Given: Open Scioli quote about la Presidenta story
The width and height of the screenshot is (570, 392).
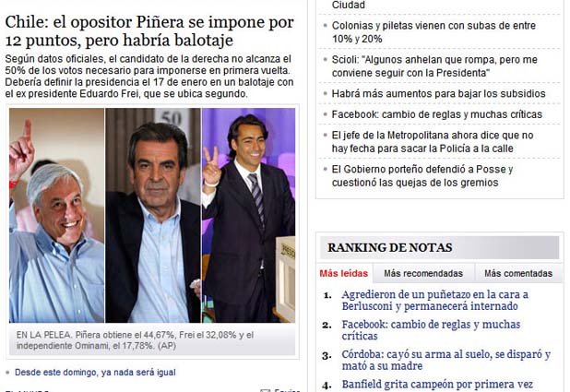Looking at the screenshot, I should (x=434, y=66).
